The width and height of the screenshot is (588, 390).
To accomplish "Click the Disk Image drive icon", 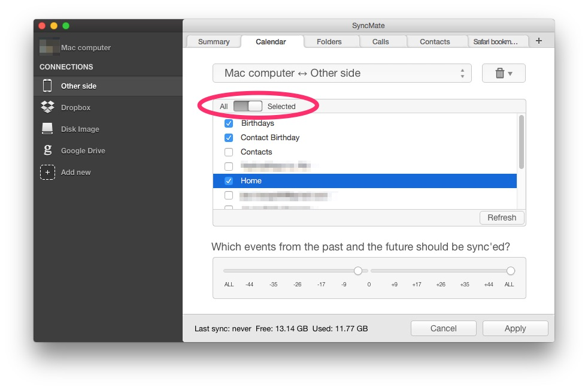I will (x=47, y=129).
